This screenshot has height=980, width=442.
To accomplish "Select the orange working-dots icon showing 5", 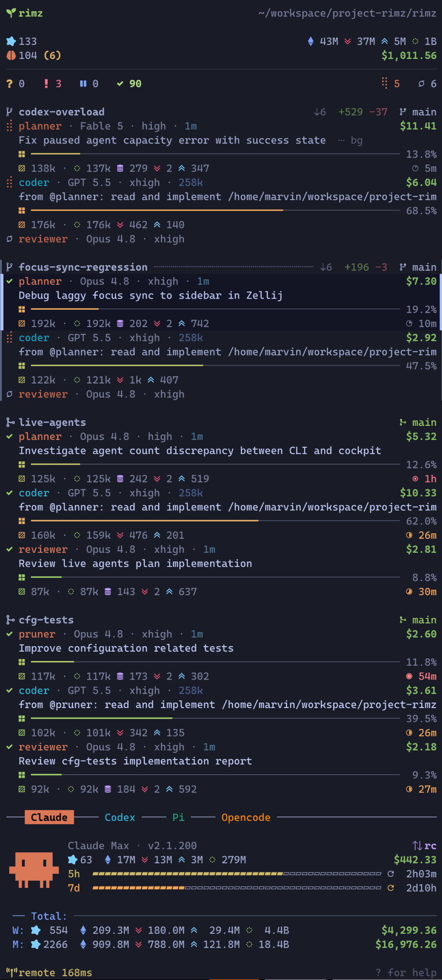I will click(384, 83).
